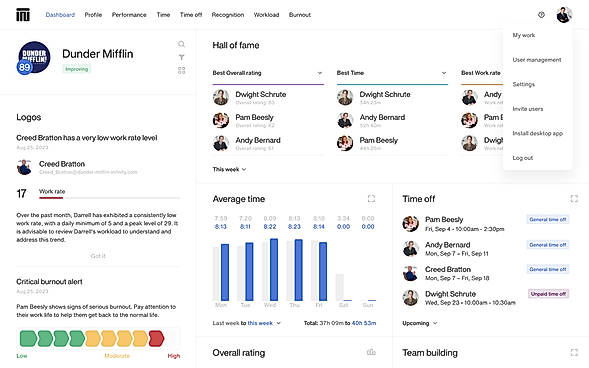
Task: Click the user profile avatar in header
Action: coord(564,15)
